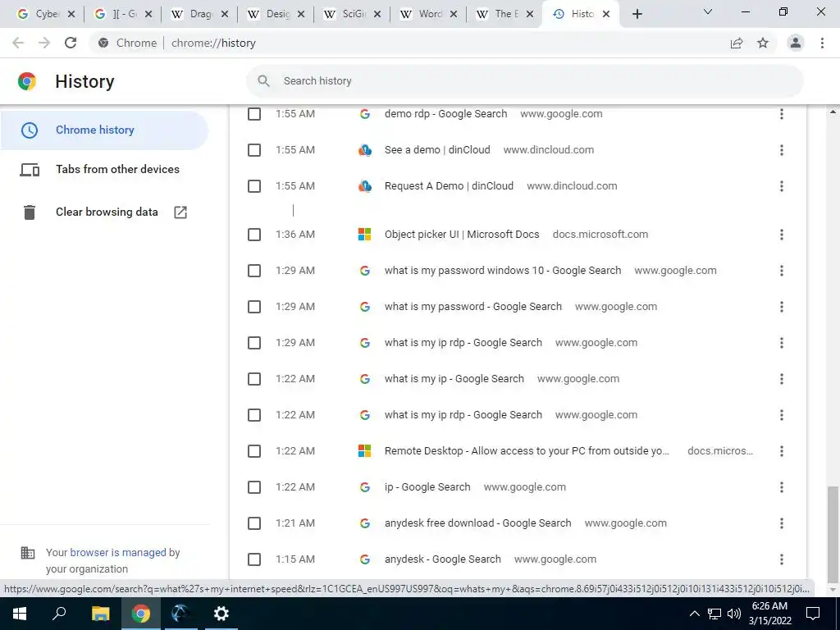
Task: Switch to the 'Desig' Wikipedia tab
Action: (270, 15)
